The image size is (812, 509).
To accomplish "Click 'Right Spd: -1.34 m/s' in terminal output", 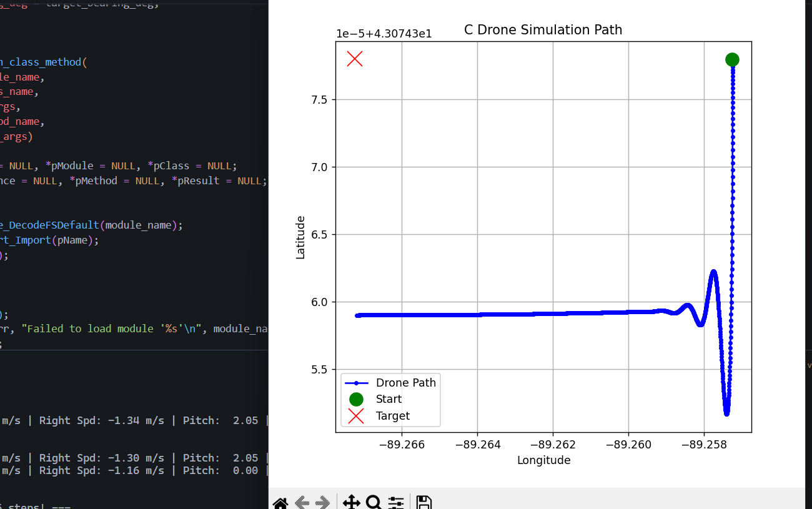I will [x=102, y=420].
